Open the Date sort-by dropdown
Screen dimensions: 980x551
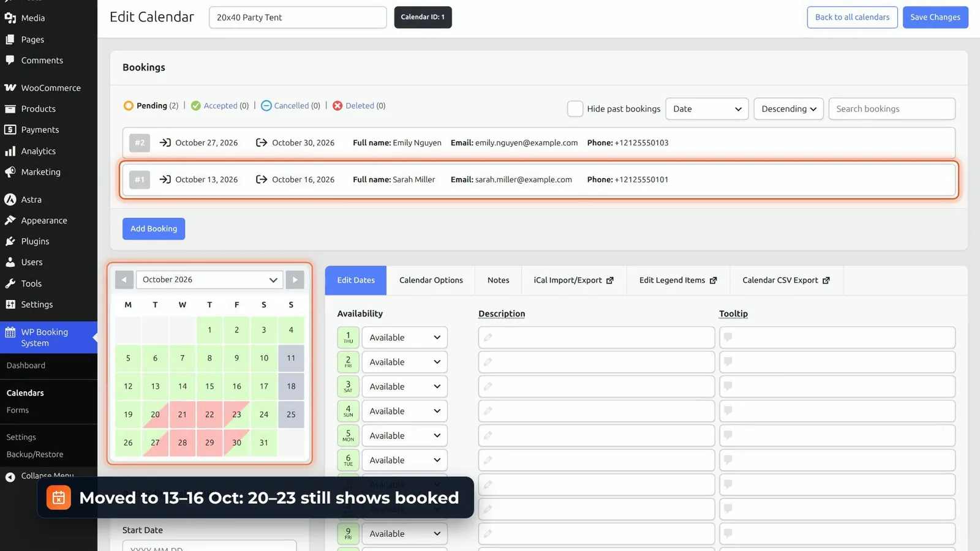[x=707, y=109]
